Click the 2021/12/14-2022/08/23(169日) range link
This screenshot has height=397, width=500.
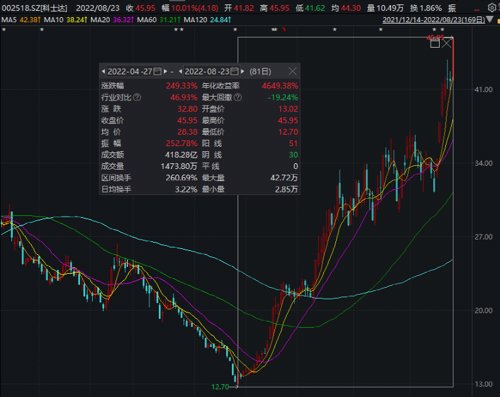pos(434,20)
